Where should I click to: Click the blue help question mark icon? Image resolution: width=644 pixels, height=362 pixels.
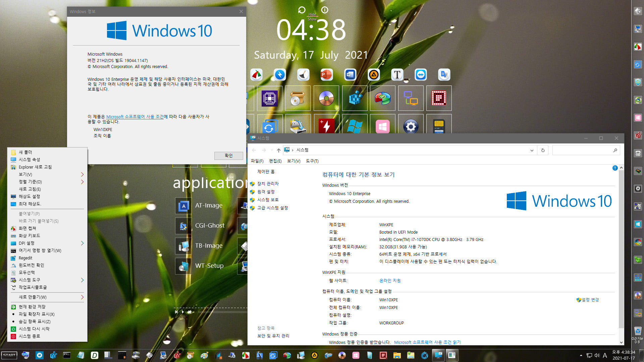(615, 168)
